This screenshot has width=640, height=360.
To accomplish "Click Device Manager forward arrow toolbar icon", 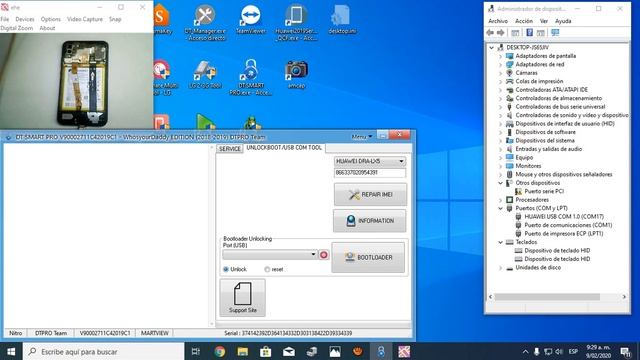I will click(501, 33).
